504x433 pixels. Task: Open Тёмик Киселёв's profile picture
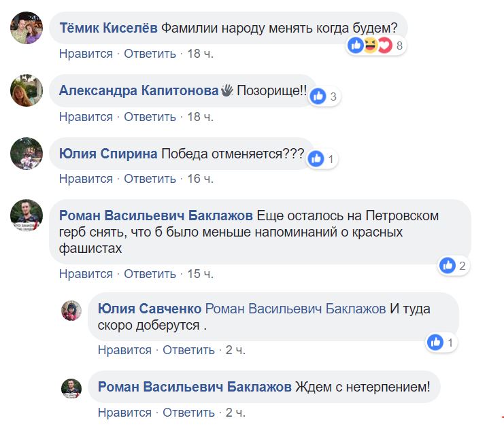(27, 29)
